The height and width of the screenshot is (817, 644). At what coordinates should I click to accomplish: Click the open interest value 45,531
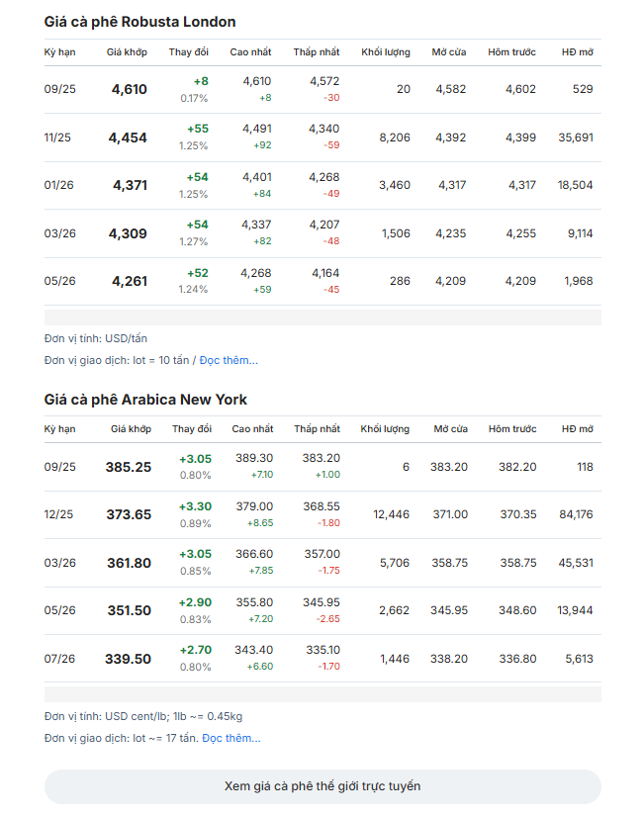pyautogui.click(x=576, y=563)
